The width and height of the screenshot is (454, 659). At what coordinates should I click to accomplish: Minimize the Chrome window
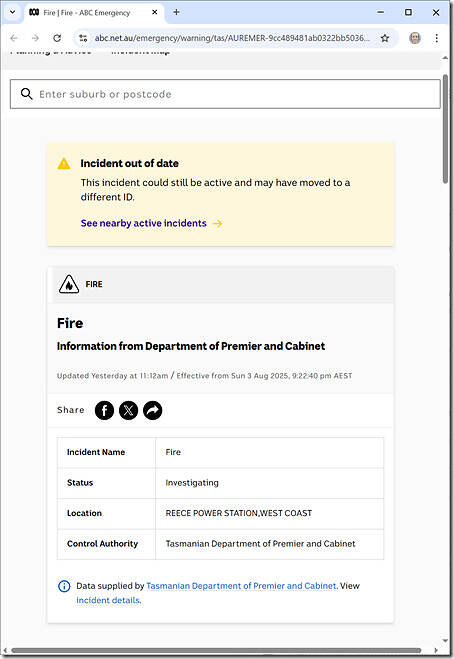(380, 12)
